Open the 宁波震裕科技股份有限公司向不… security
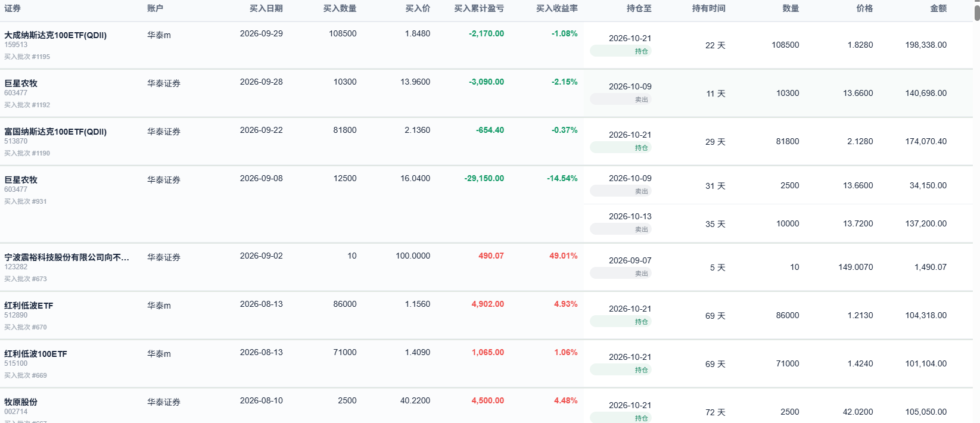 [x=67, y=257]
